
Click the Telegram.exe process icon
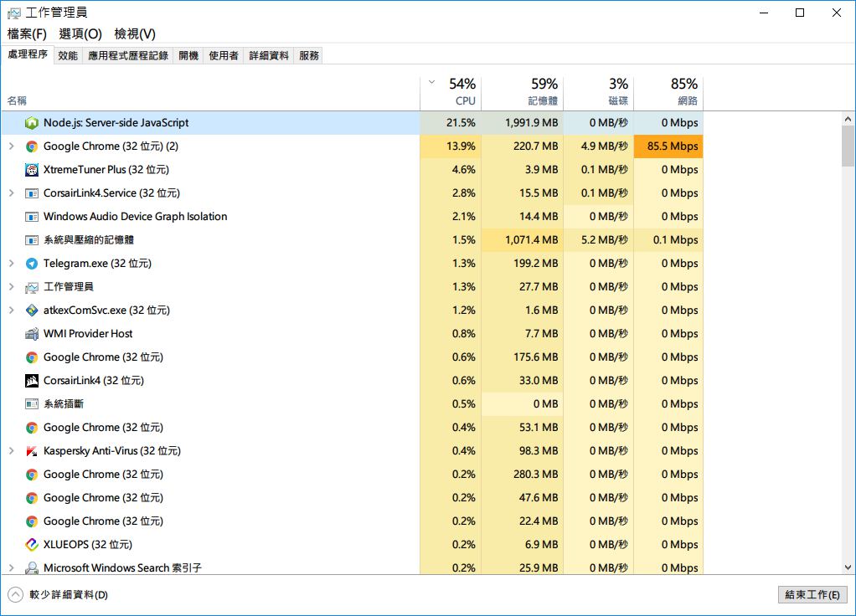tap(32, 264)
